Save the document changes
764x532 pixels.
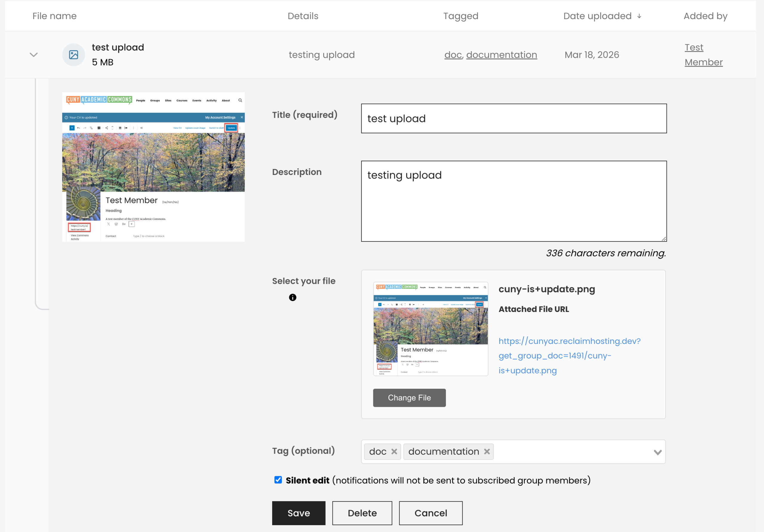tap(299, 513)
